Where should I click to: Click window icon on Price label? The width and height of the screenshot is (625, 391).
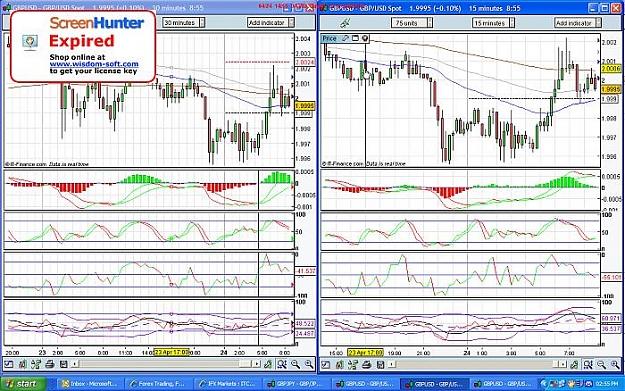(355, 38)
